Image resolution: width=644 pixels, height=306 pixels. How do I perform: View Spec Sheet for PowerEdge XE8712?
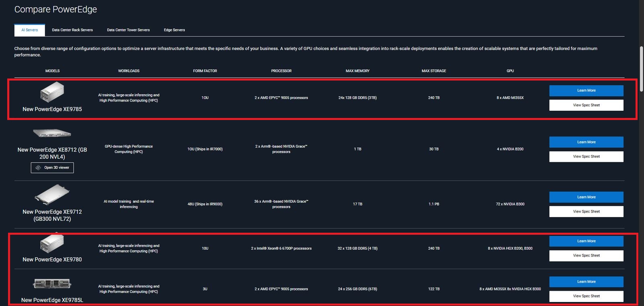tap(586, 157)
